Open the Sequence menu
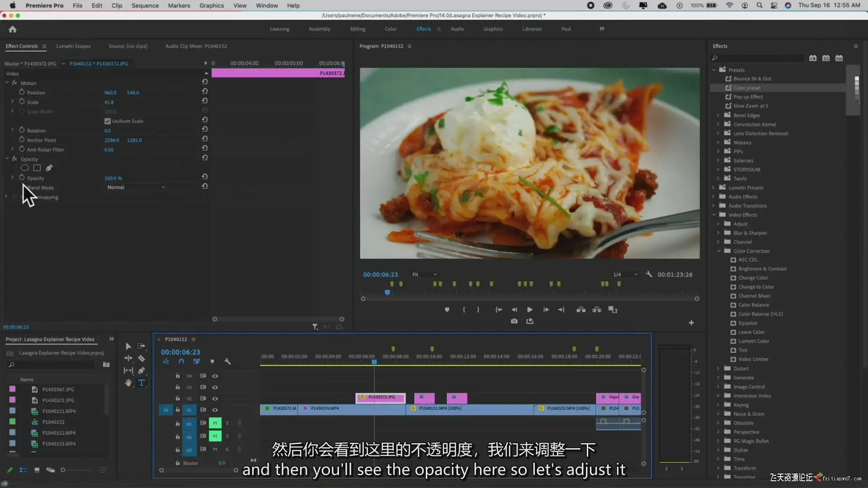Screen dimensions: 868x488 point(145,5)
